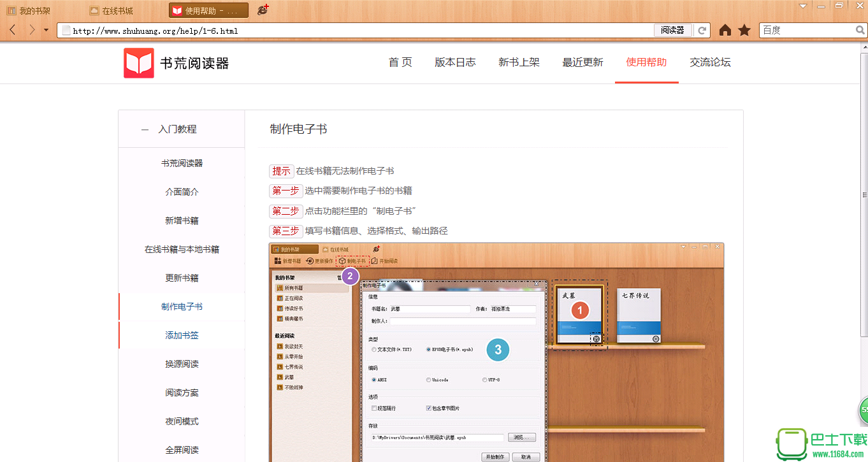The width and height of the screenshot is (868, 462).
Task: Click text 选中需要制作电子书的书籍
Action: 358,191
